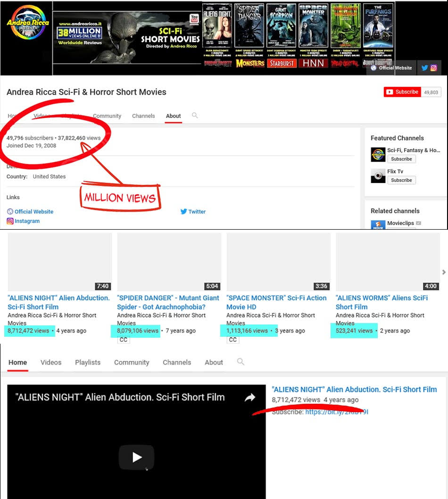448x499 pixels.
Task: Click the Andrea Ricca channel logo
Action: click(x=28, y=22)
